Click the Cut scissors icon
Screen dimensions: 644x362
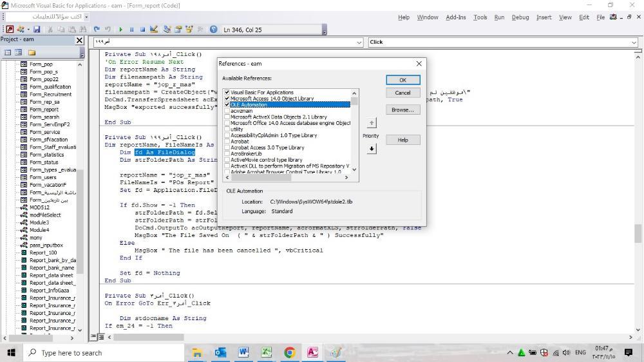(x=50, y=29)
